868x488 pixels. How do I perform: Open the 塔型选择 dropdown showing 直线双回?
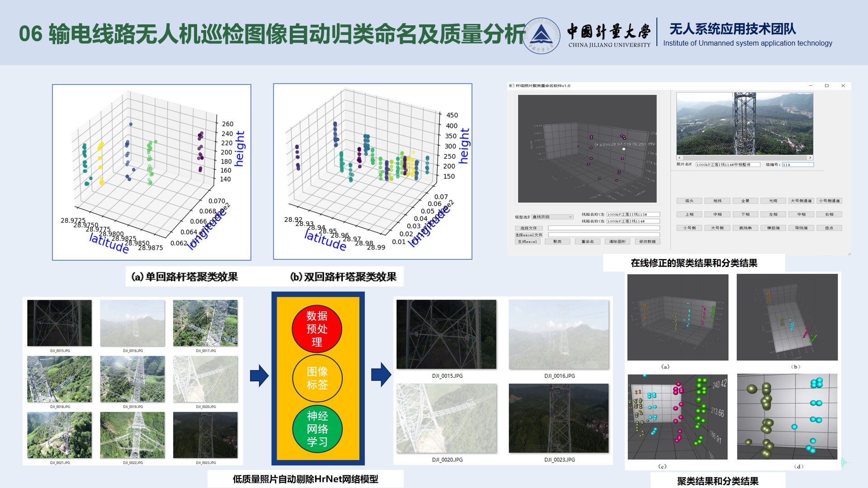pos(552,217)
